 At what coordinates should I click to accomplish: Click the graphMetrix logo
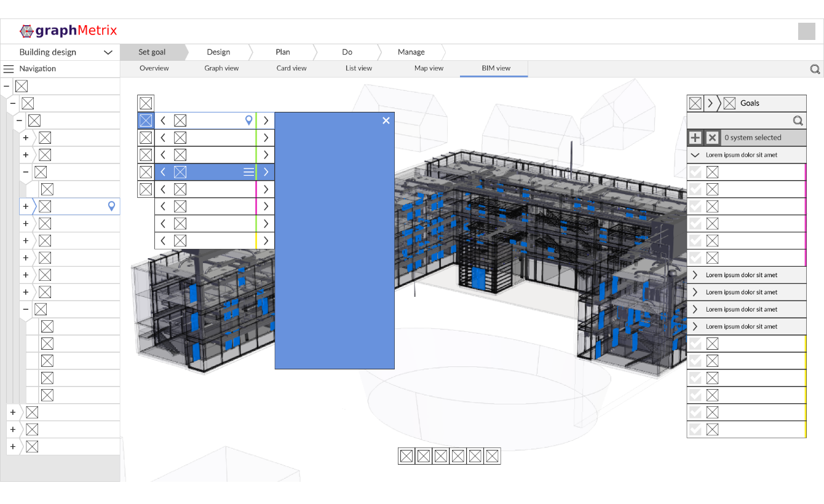tap(68, 31)
